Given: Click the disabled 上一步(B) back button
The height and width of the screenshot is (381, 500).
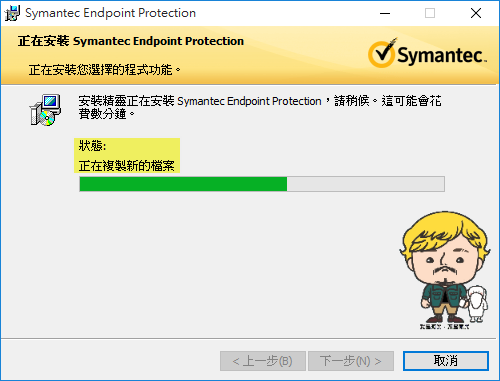Looking at the screenshot, I should tap(263, 361).
